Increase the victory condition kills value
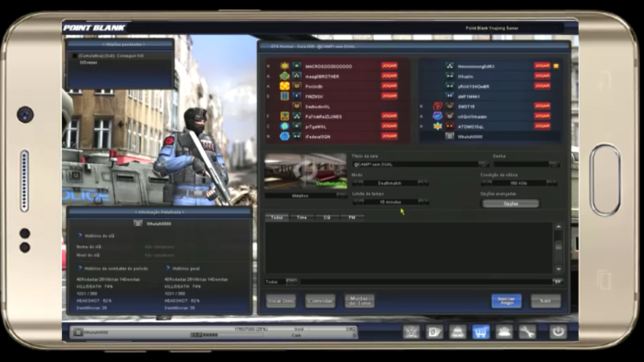Image resolution: width=644 pixels, height=362 pixels. tap(552, 183)
